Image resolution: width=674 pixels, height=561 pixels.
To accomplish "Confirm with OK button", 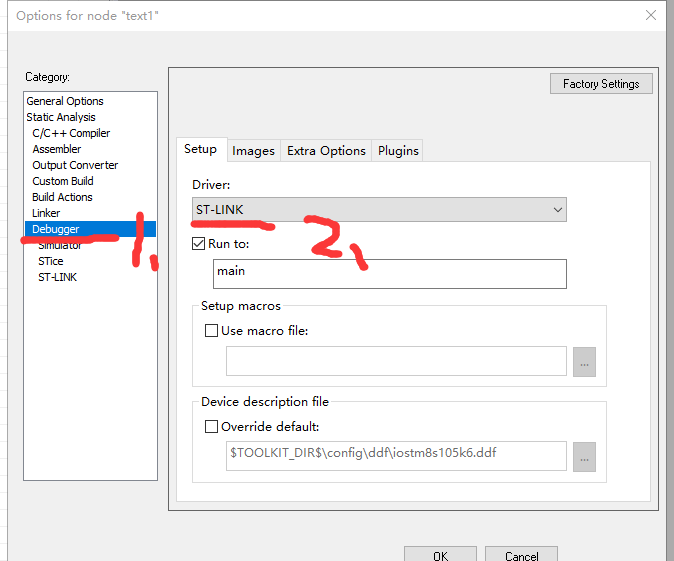I will [440, 555].
